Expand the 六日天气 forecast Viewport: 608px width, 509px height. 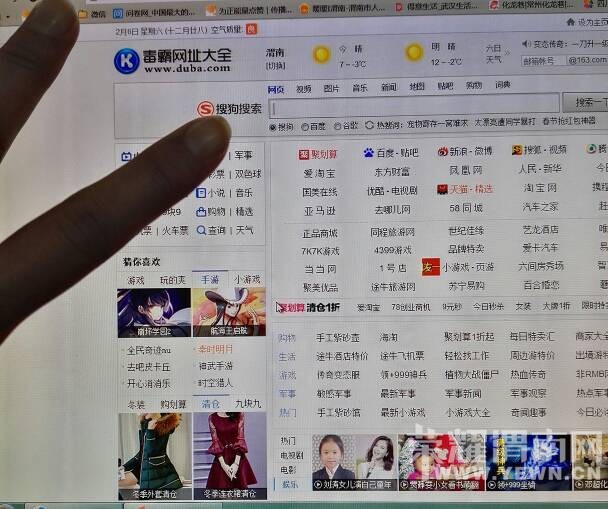497,53
